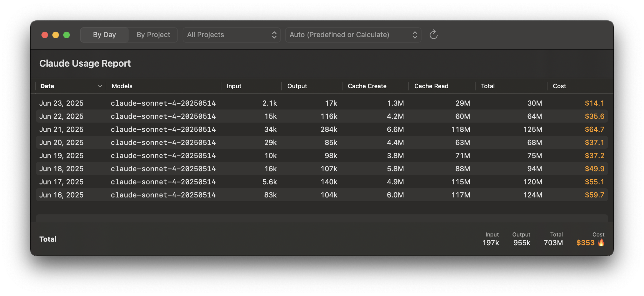Open the All Projects dropdown

(232, 35)
